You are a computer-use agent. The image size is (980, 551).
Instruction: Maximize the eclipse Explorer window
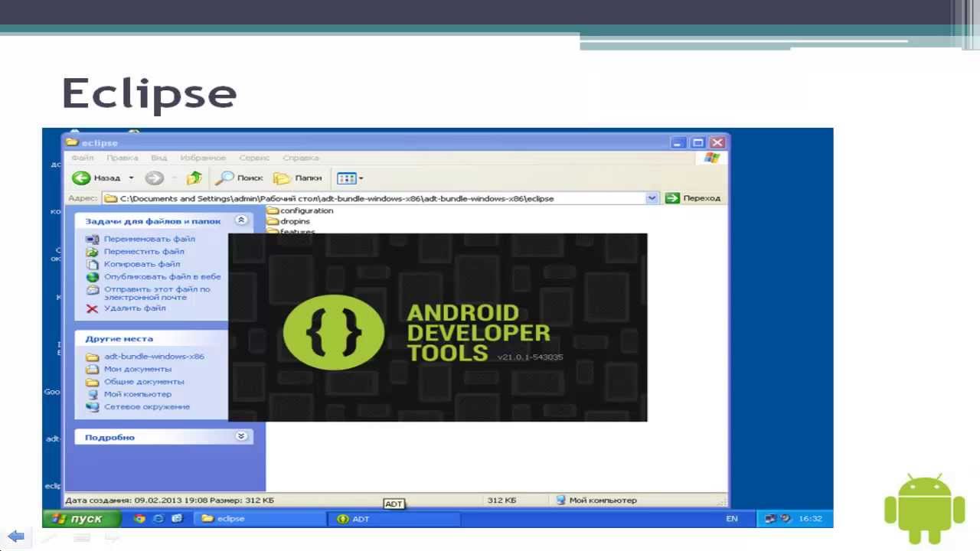click(697, 142)
